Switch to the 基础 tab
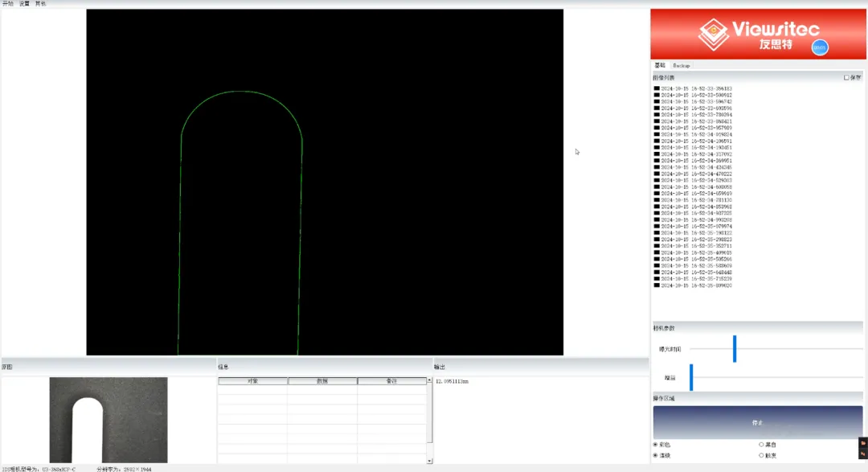Image resolution: width=868 pixels, height=472 pixels. coord(660,65)
